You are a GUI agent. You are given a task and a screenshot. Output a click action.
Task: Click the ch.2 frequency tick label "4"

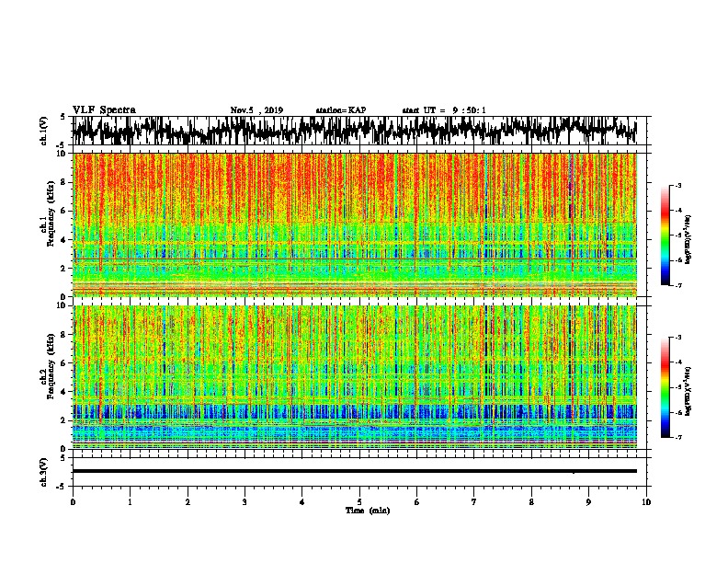(x=65, y=392)
